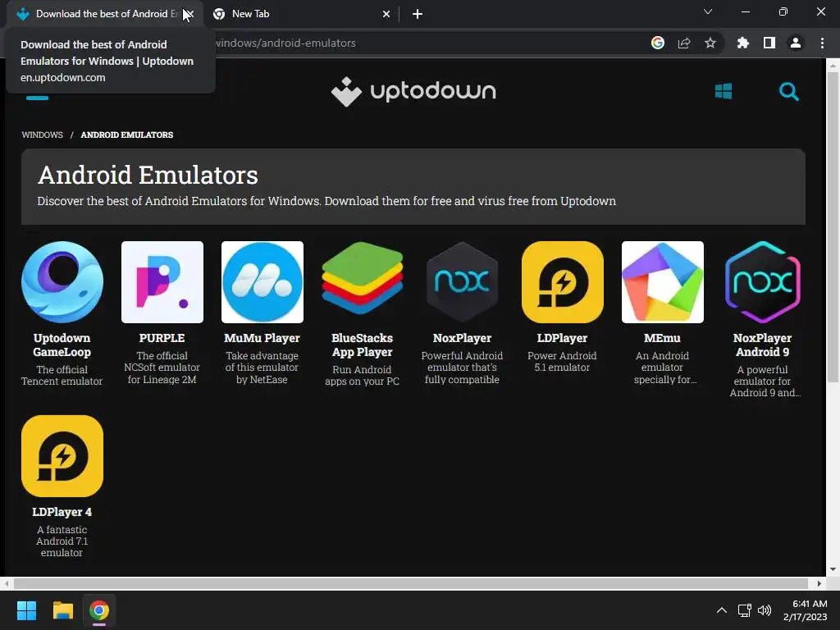Open the Uptodown GameLoop emulator icon
The height and width of the screenshot is (630, 840).
pos(62,282)
